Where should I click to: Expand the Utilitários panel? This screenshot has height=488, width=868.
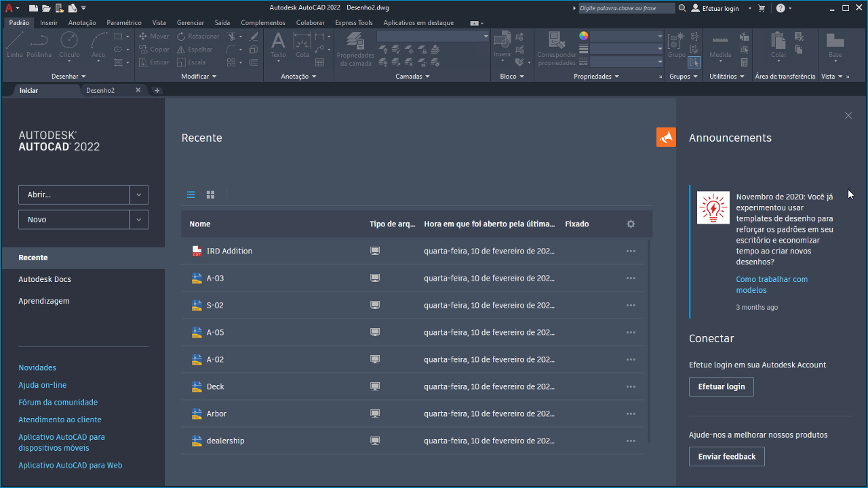726,77
